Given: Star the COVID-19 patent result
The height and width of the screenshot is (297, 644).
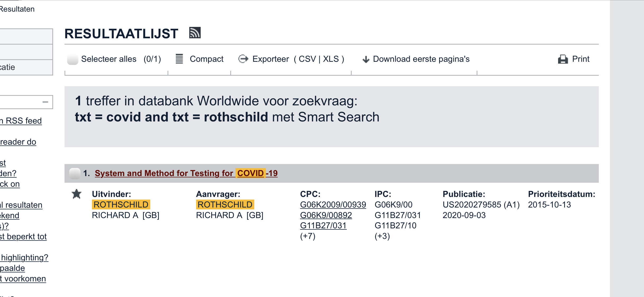Looking at the screenshot, I should point(77,194).
